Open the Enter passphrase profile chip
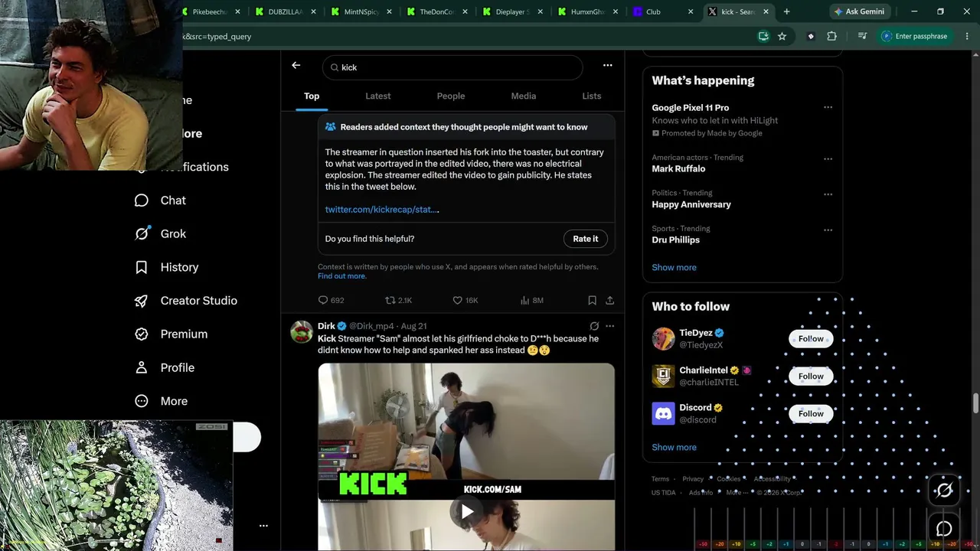The width and height of the screenshot is (980, 551). pos(914,36)
